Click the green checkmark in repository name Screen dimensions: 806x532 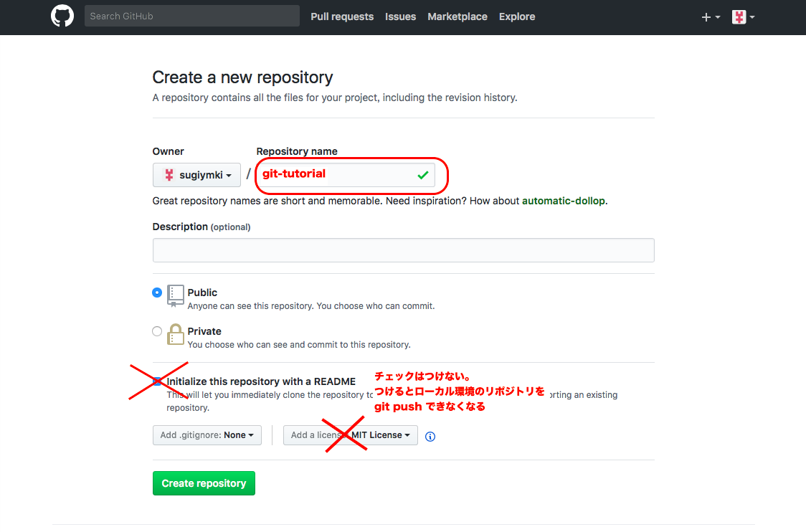[x=423, y=174]
